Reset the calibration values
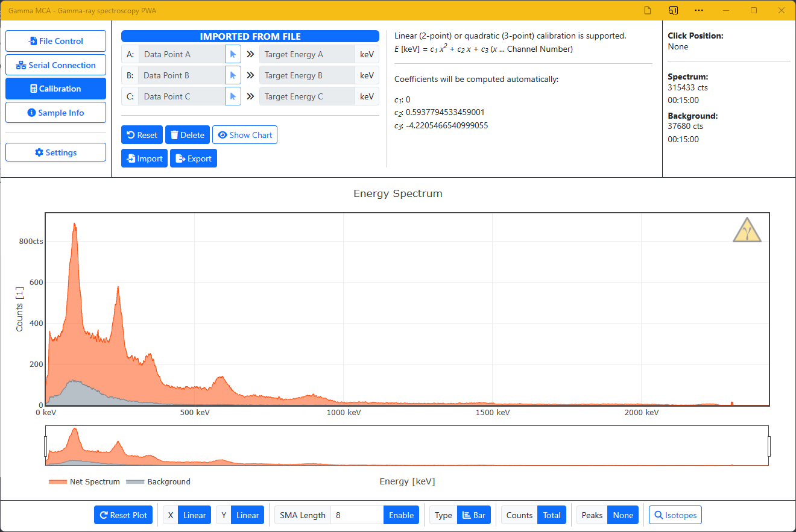Image resolution: width=796 pixels, height=532 pixels. (142, 135)
